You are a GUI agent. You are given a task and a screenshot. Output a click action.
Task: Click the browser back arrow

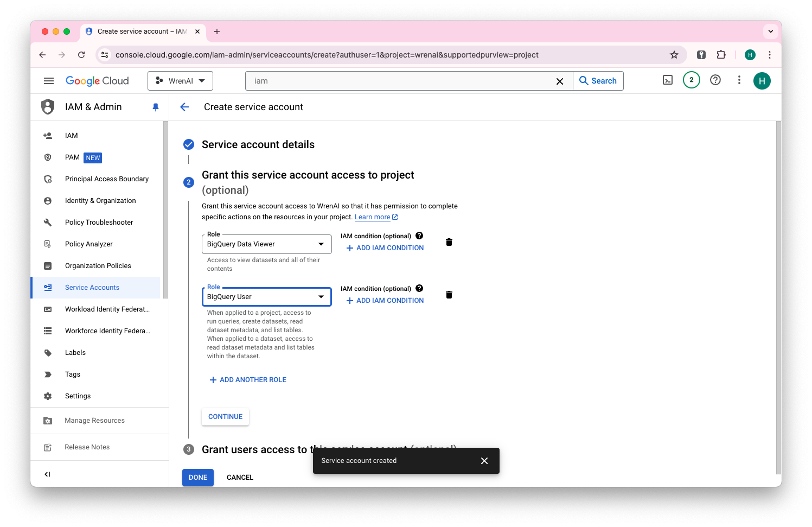coord(42,55)
